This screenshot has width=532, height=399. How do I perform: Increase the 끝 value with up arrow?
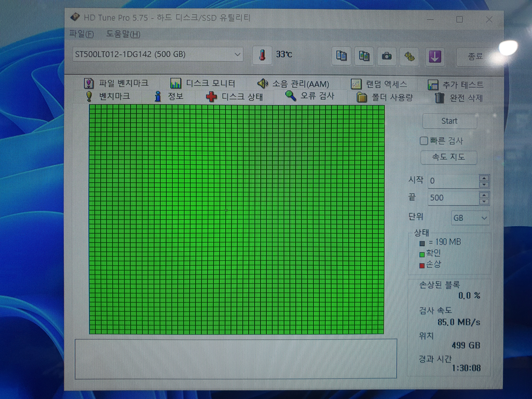click(484, 195)
